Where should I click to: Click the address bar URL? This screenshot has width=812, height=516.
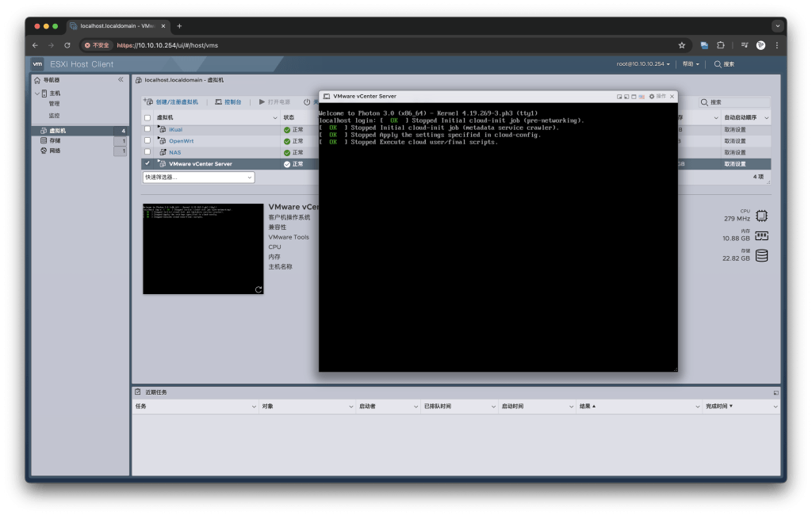pos(167,45)
